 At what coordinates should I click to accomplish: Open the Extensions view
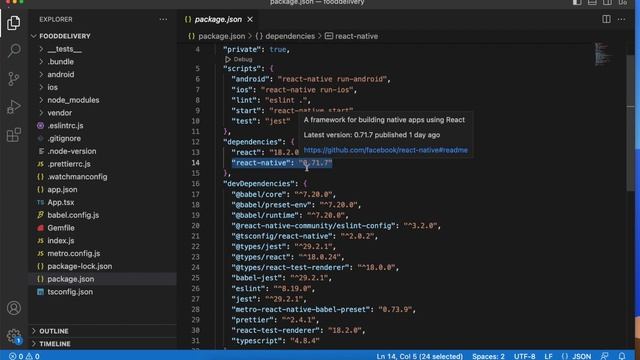(13, 135)
